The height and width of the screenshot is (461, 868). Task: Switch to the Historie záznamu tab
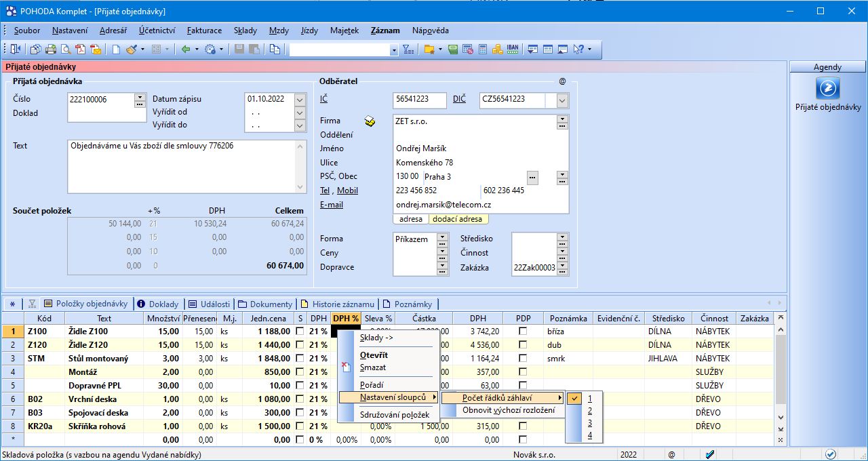tap(337, 304)
